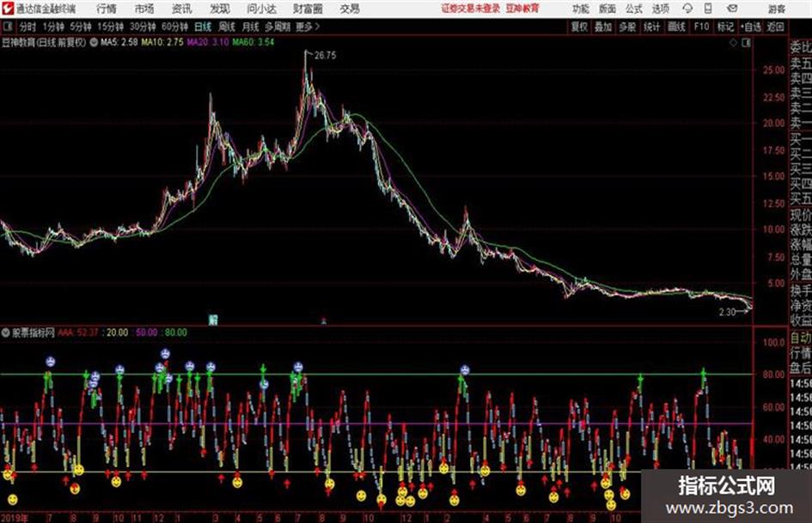Open the 公式 menu
Viewport: 812px width, 523px height.
tap(634, 9)
